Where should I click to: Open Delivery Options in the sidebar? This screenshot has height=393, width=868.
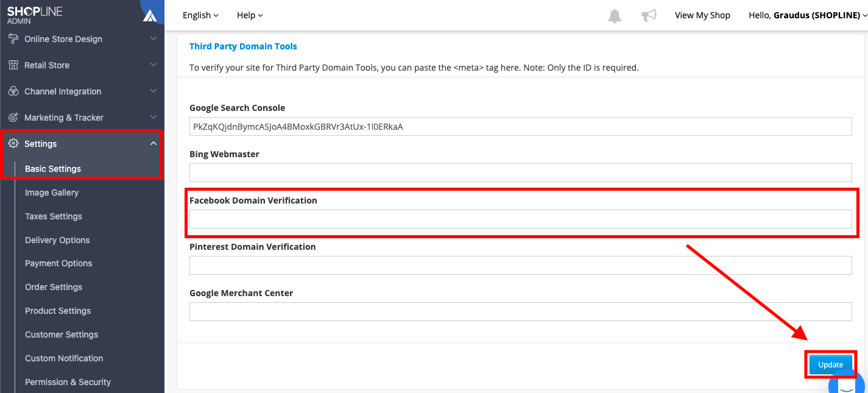click(57, 240)
